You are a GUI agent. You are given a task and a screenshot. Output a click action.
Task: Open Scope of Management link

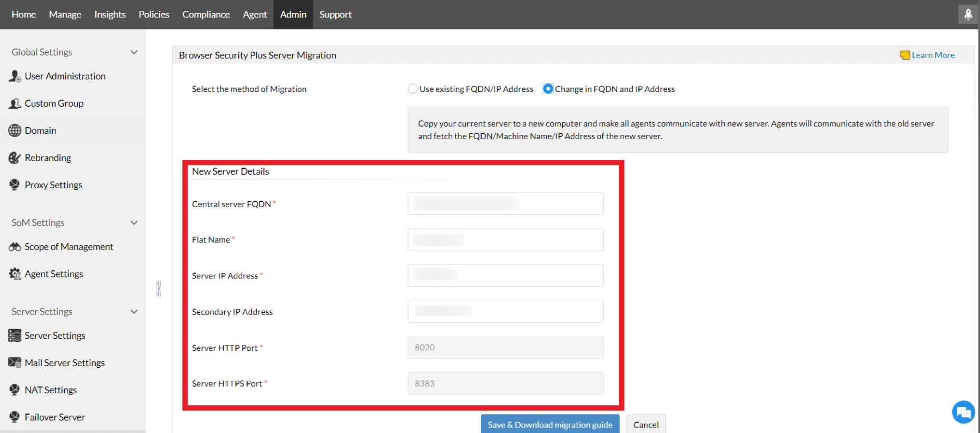[69, 247]
